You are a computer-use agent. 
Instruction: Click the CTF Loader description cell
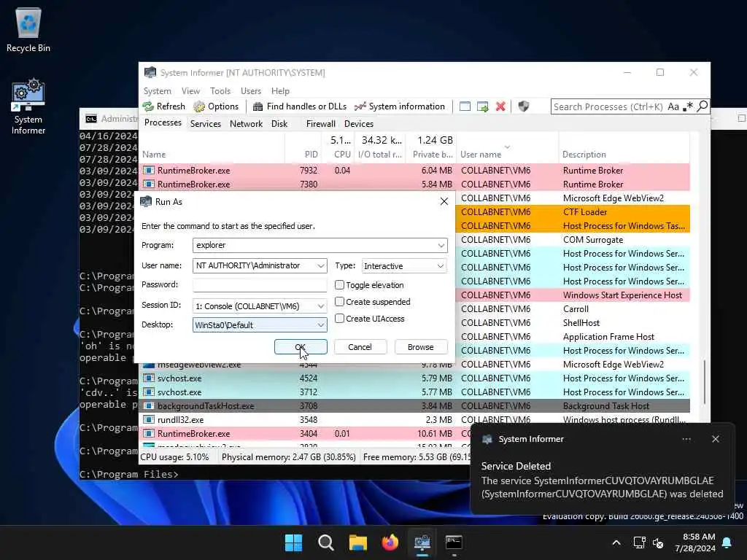pos(584,212)
